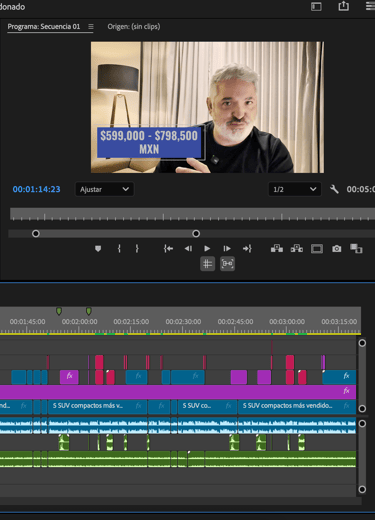Select the price title graphic in the preview

coord(149,142)
